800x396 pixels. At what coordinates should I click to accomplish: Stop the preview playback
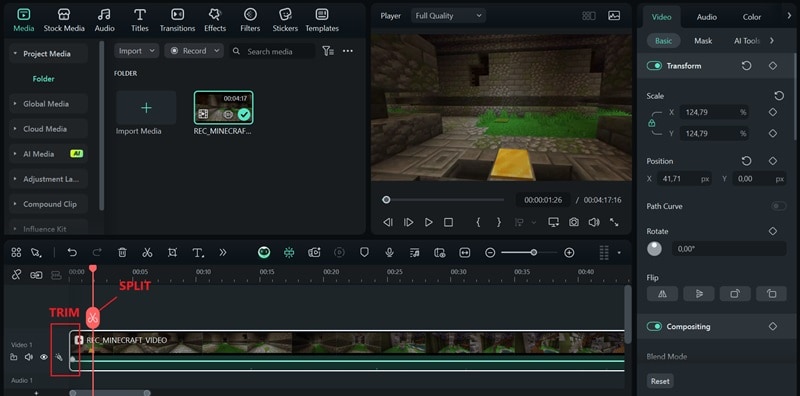448,222
